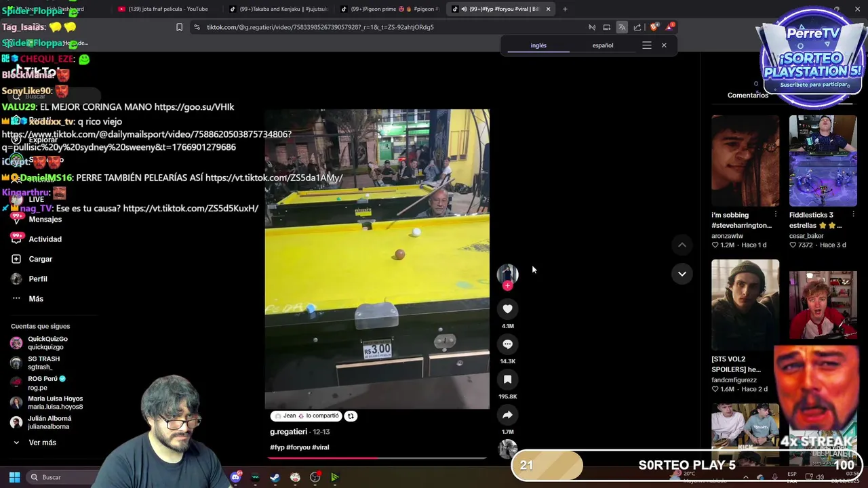Open a new browser tab
This screenshot has width=868, height=488.
coord(565,9)
